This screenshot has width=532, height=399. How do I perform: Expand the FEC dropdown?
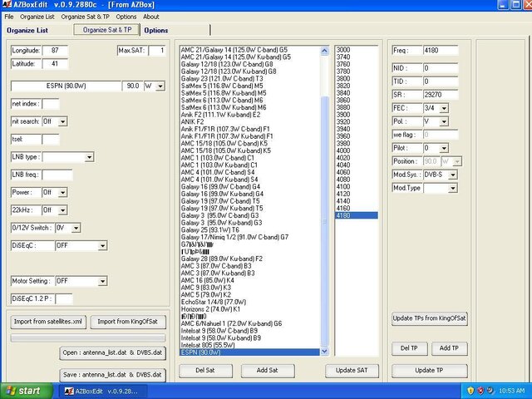(x=444, y=108)
